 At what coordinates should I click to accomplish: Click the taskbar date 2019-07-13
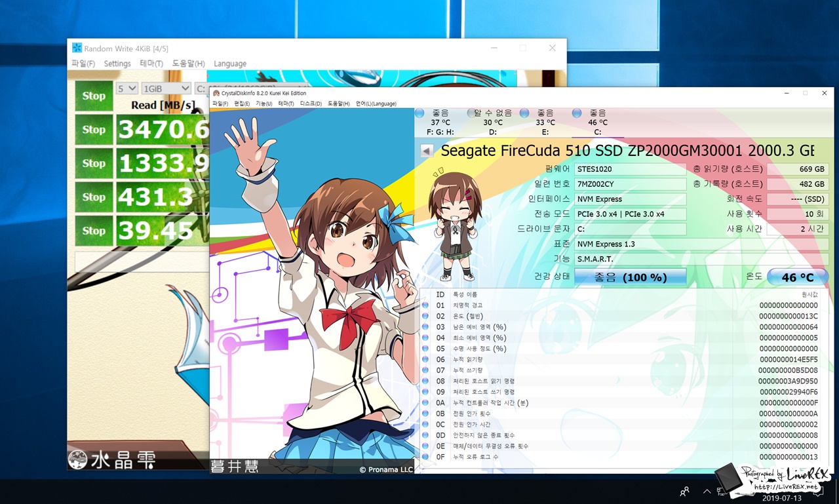pos(783,498)
